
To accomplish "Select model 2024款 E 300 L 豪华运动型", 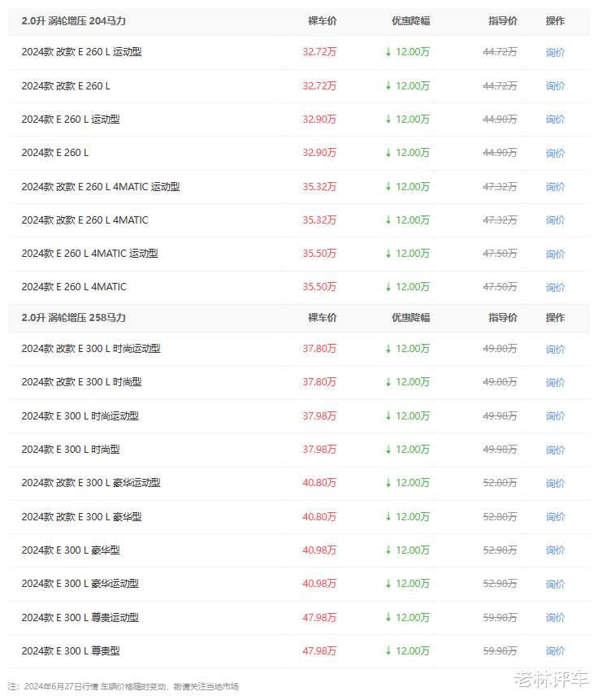I will [x=80, y=584].
